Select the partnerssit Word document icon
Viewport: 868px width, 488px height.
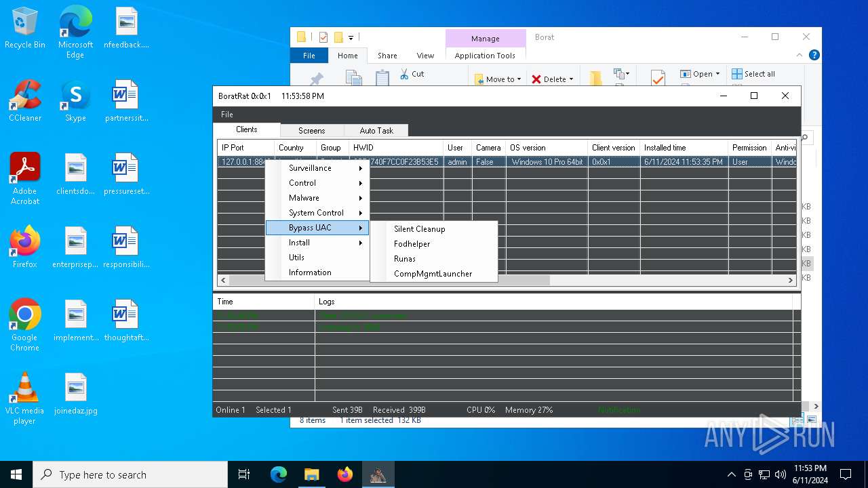tap(126, 102)
